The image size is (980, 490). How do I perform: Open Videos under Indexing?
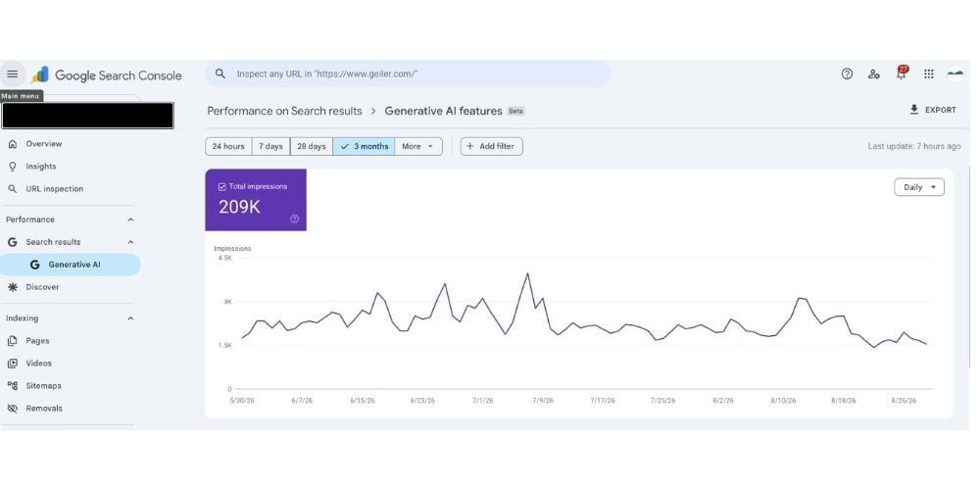[39, 364]
